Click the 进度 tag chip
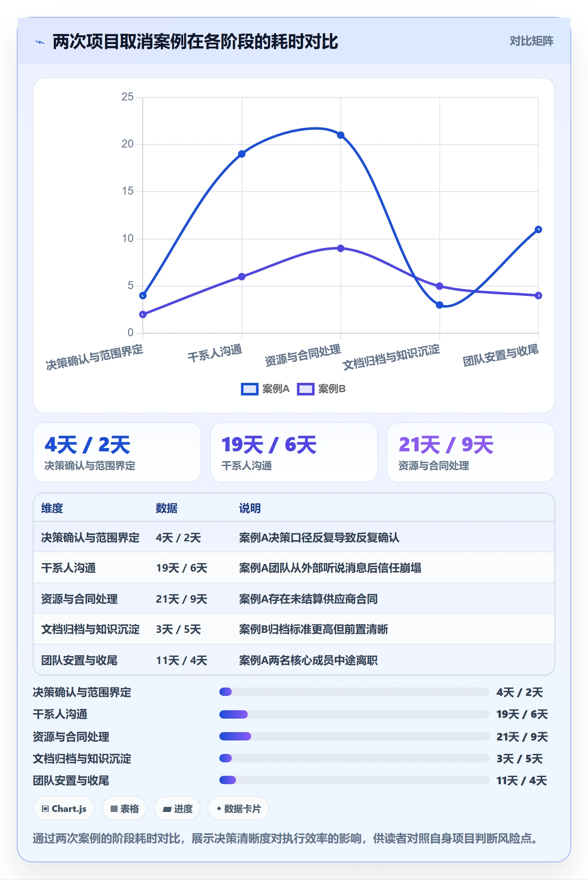The image size is (588, 880). pos(177,809)
